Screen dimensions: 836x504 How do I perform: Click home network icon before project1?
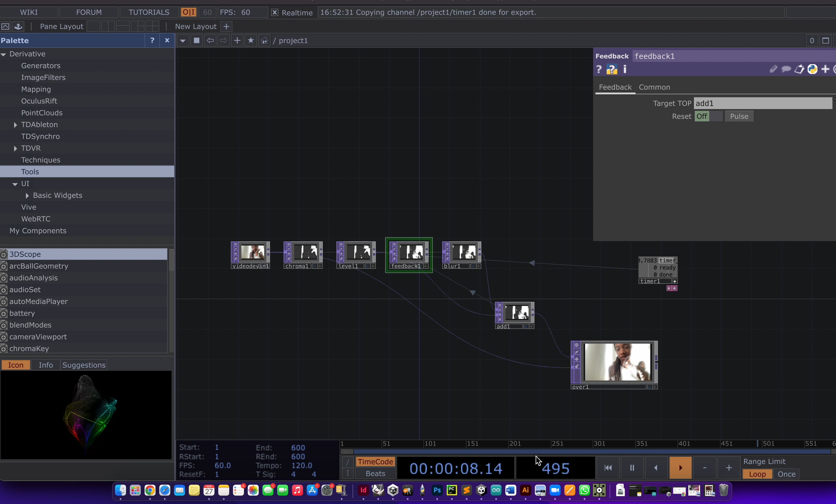264,41
